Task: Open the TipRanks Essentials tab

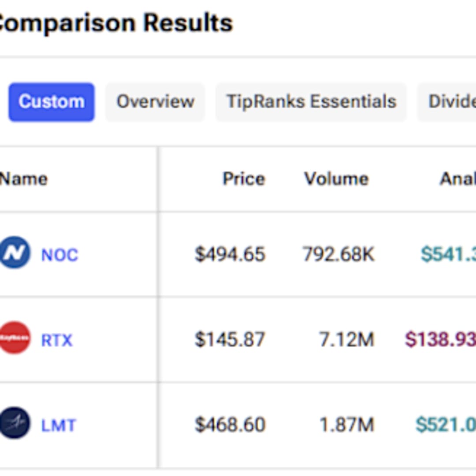Action: click(x=311, y=102)
